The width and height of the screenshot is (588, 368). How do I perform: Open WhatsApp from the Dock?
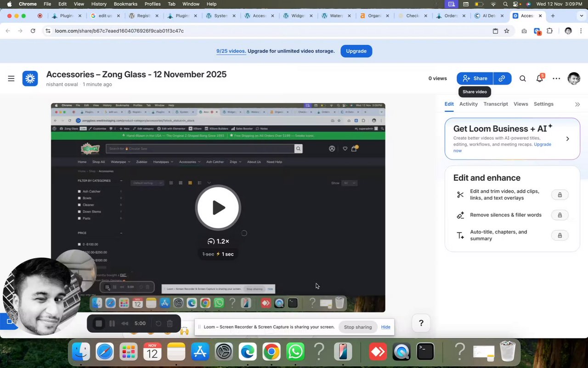pos(295,352)
